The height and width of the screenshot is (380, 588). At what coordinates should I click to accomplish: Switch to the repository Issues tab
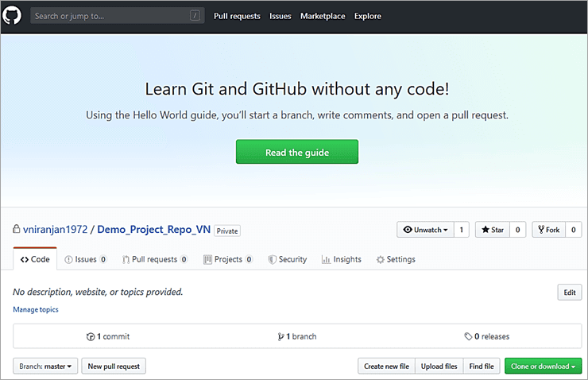tap(86, 259)
